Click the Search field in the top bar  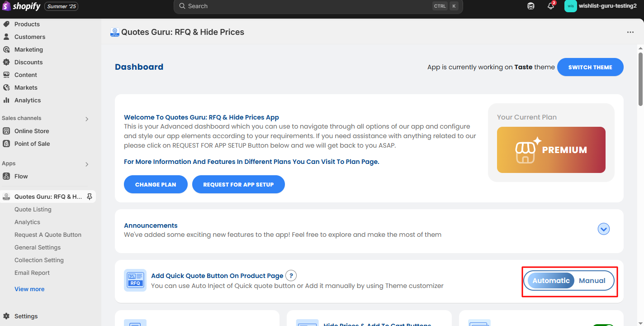[x=318, y=6]
